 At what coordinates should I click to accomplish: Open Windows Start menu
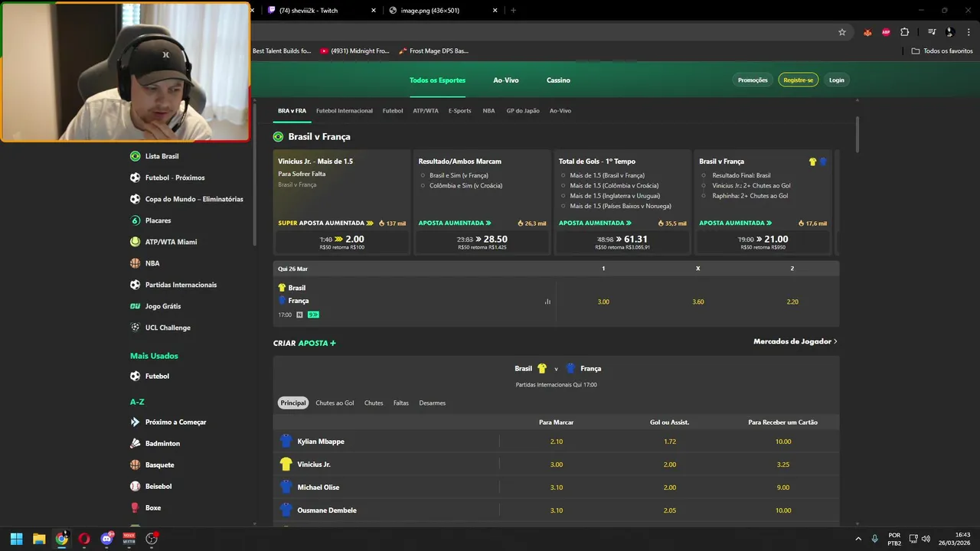16,539
